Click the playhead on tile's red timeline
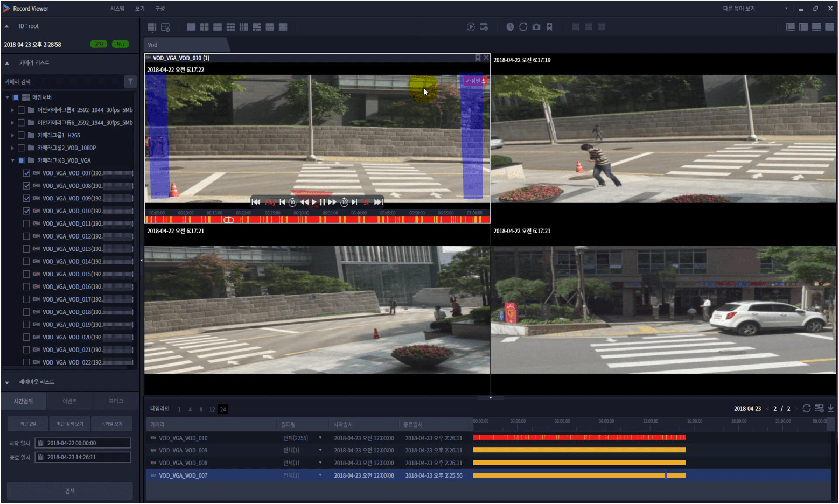 [x=229, y=220]
